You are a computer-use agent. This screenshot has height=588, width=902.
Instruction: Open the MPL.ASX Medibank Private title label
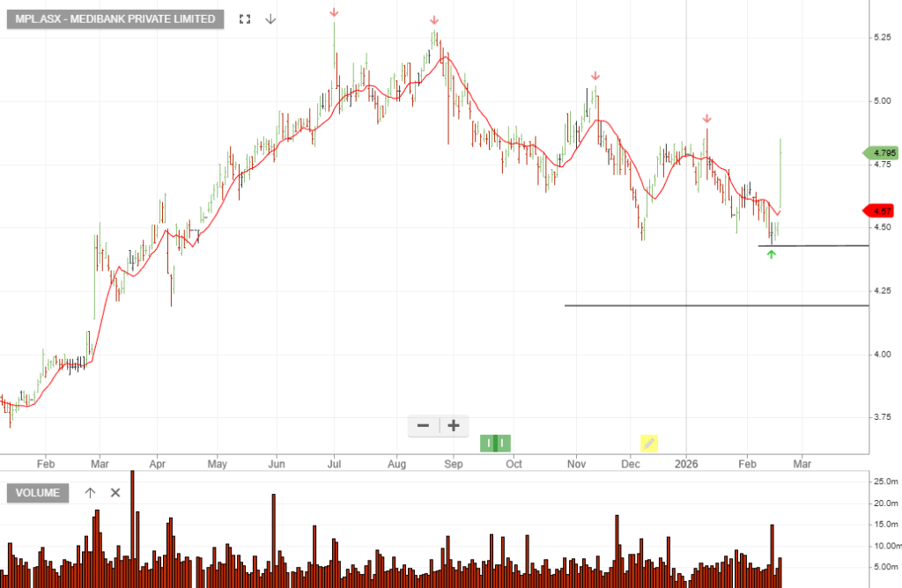115,19
